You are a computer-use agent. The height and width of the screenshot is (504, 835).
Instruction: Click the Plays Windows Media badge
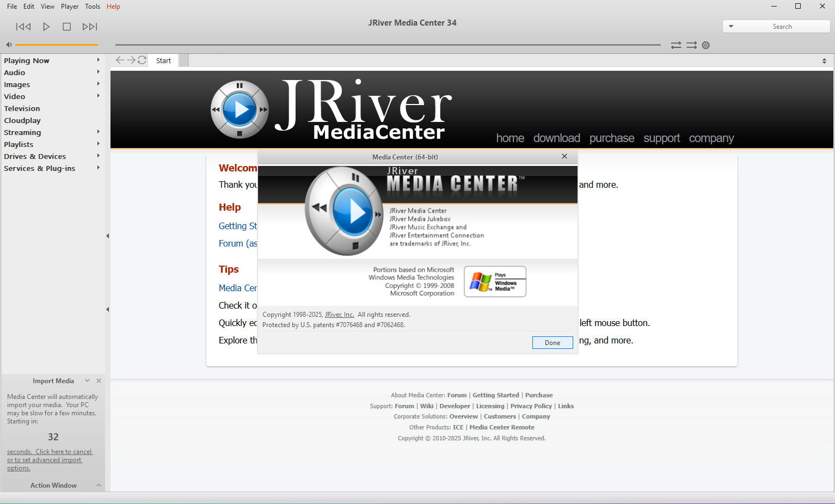pyautogui.click(x=495, y=281)
